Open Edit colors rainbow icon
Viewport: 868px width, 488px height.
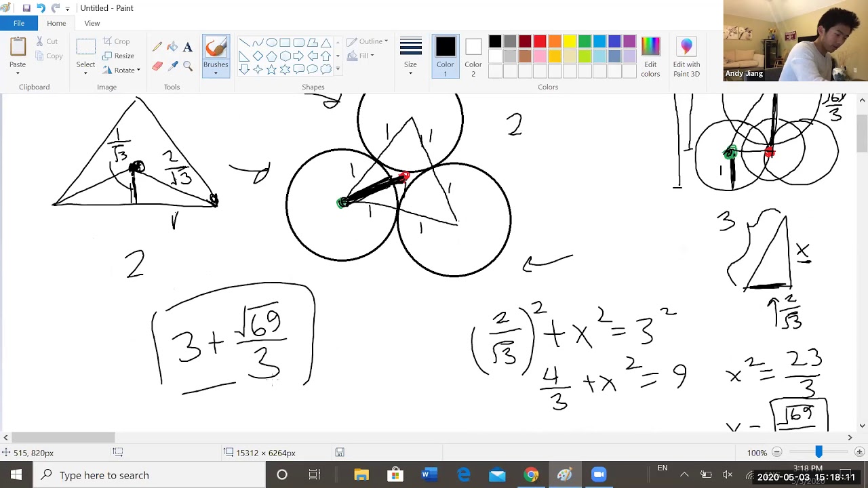[x=650, y=47]
